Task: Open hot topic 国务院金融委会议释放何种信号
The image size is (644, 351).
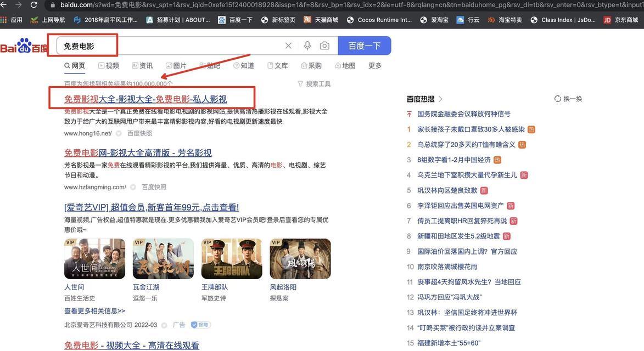Action: [464, 114]
